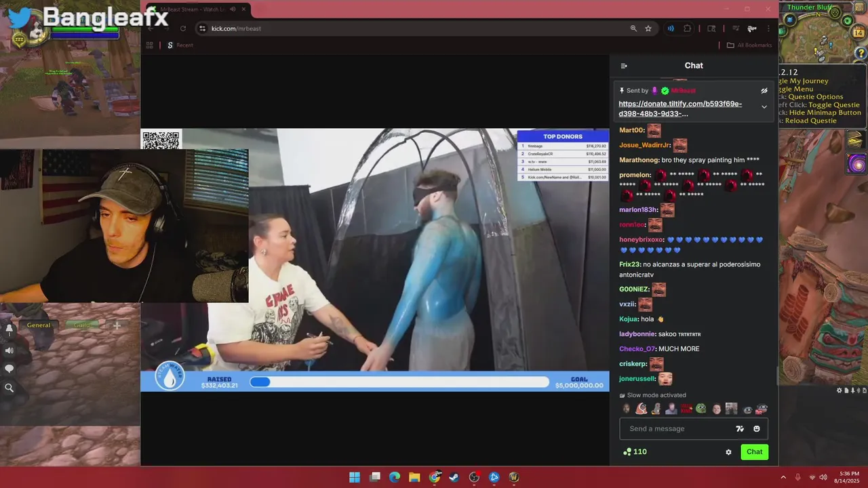Click username Marathonog in chat

639,160
